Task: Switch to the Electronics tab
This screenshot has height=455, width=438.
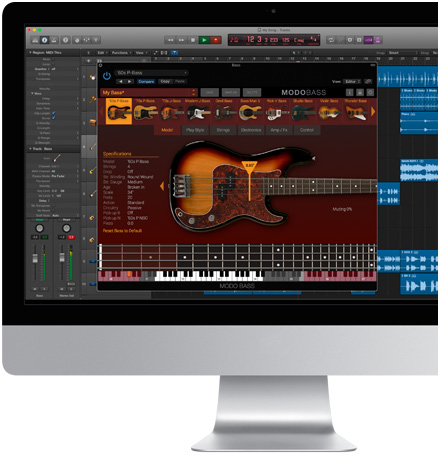Action: click(x=251, y=130)
